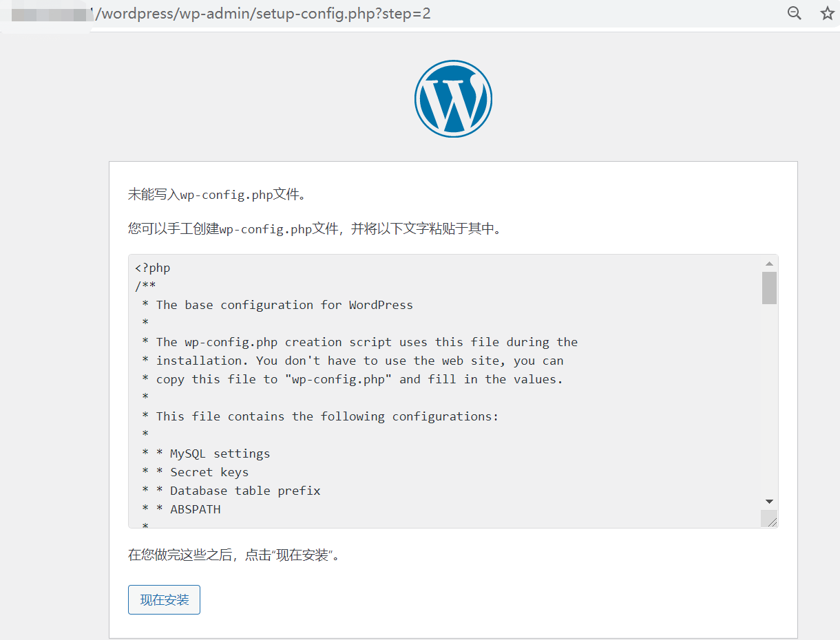Click the "* * ABSPATH" line

click(x=181, y=509)
